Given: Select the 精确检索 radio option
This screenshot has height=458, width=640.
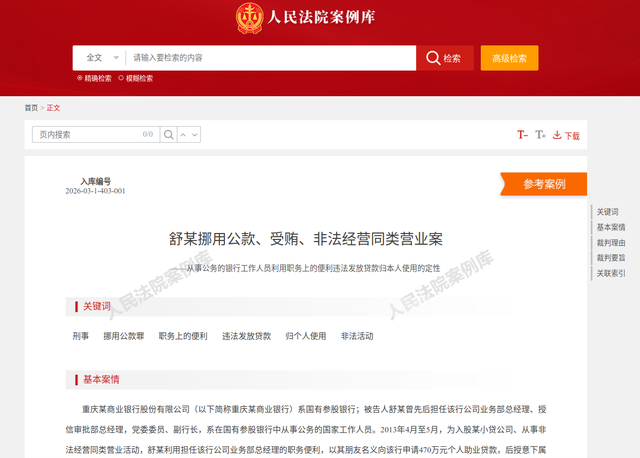Looking at the screenshot, I should 94,78.
